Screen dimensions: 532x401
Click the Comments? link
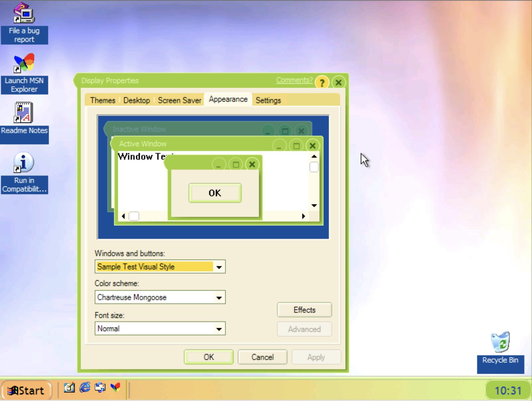pyautogui.click(x=294, y=80)
